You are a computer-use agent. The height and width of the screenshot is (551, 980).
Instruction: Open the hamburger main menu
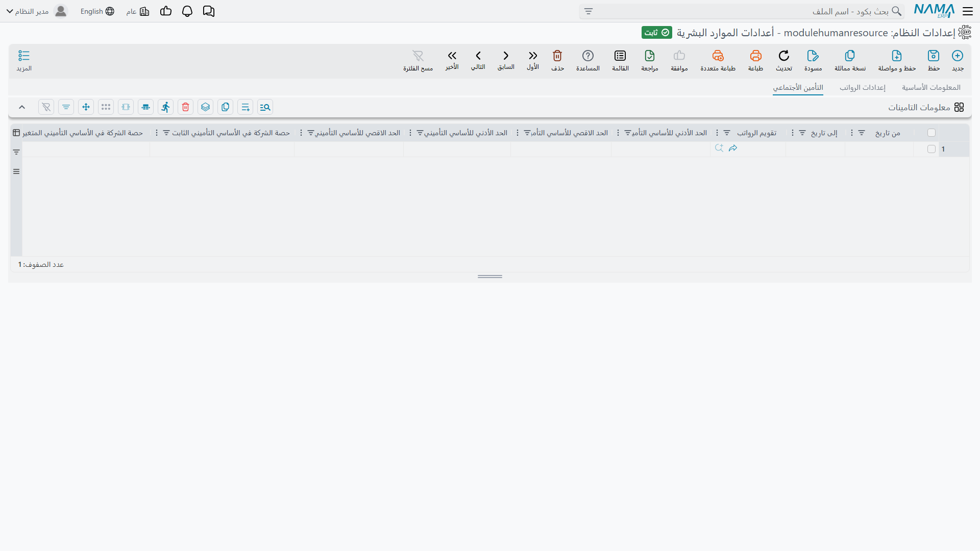point(968,11)
